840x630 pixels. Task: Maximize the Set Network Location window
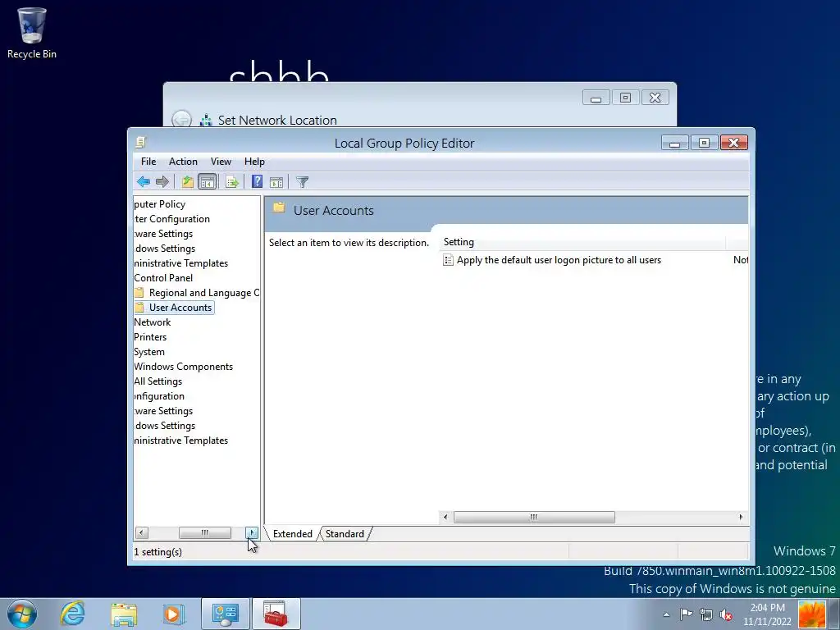tap(625, 98)
